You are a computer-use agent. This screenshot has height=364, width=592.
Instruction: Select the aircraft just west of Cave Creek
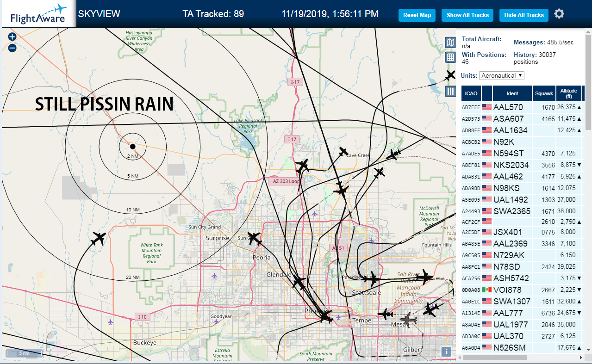click(x=343, y=152)
